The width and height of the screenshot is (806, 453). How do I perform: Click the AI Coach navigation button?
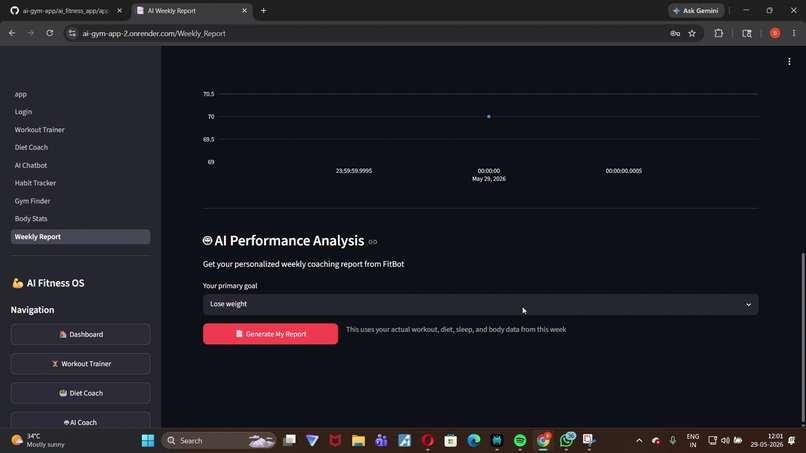click(x=80, y=422)
